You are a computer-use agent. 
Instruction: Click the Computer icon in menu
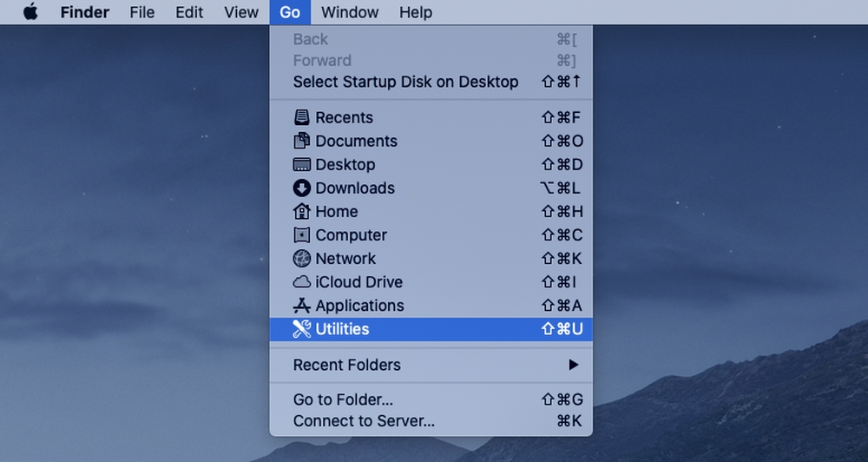tap(302, 234)
